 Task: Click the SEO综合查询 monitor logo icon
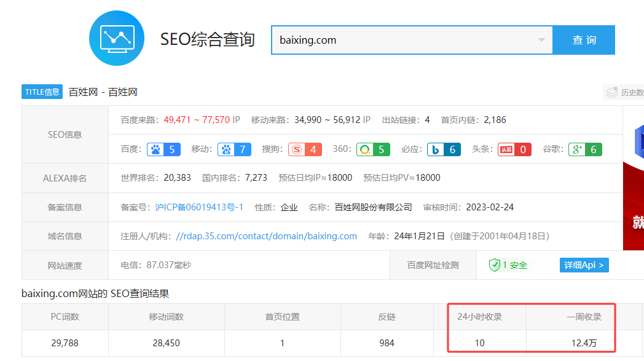[117, 38]
